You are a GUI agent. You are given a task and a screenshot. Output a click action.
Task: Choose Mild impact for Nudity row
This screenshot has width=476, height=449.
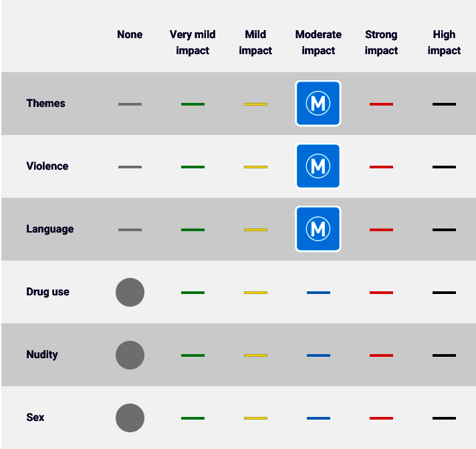coord(255,355)
